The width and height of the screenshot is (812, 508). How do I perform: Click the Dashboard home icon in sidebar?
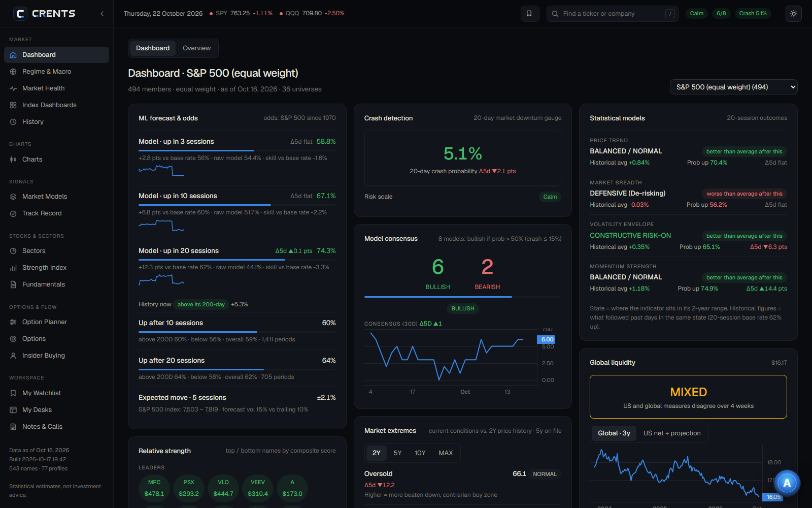pyautogui.click(x=13, y=55)
